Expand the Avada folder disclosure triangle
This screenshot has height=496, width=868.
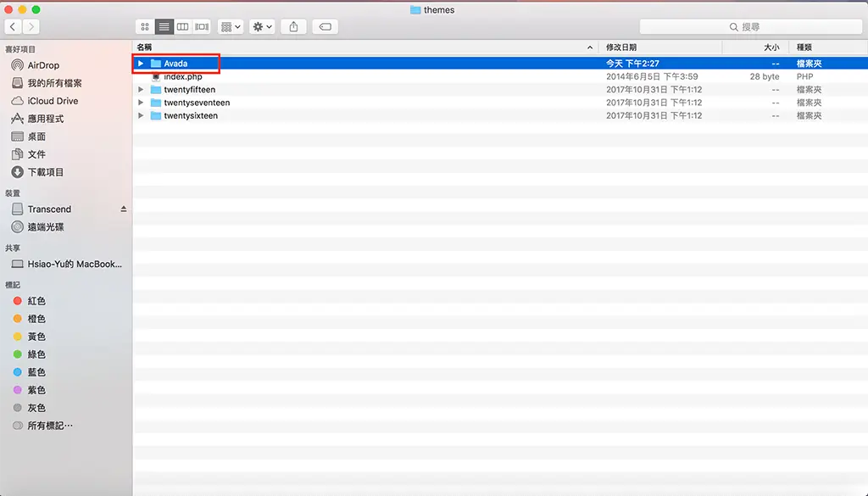[x=141, y=64]
